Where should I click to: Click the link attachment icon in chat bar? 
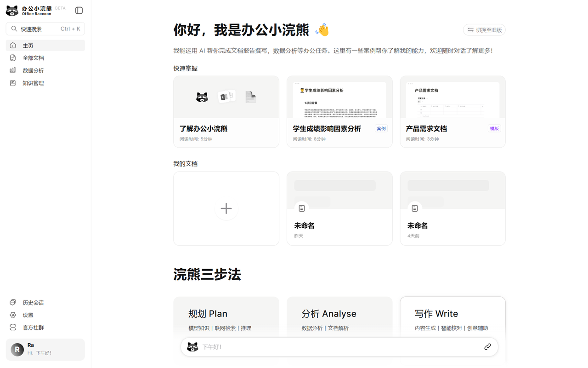click(487, 347)
